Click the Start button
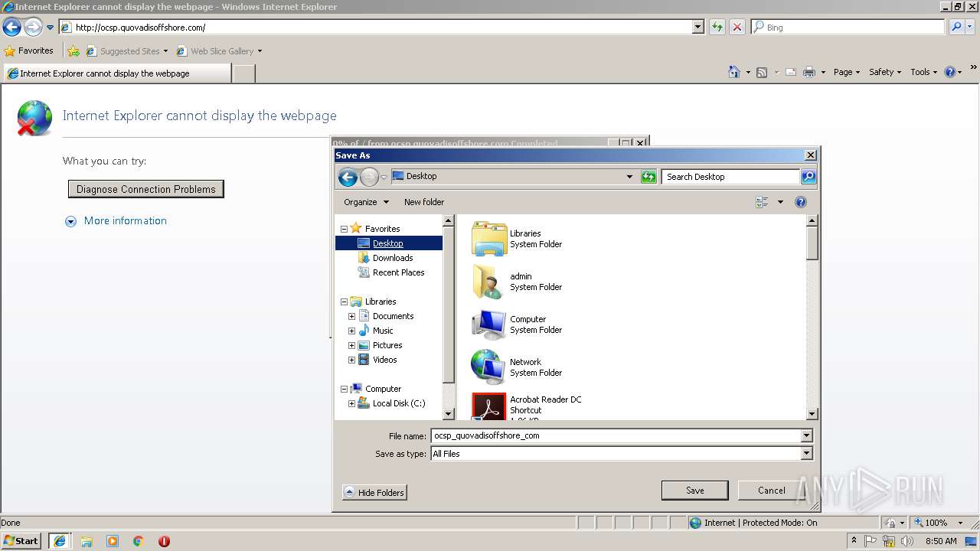This screenshot has width=980, height=551. (21, 541)
